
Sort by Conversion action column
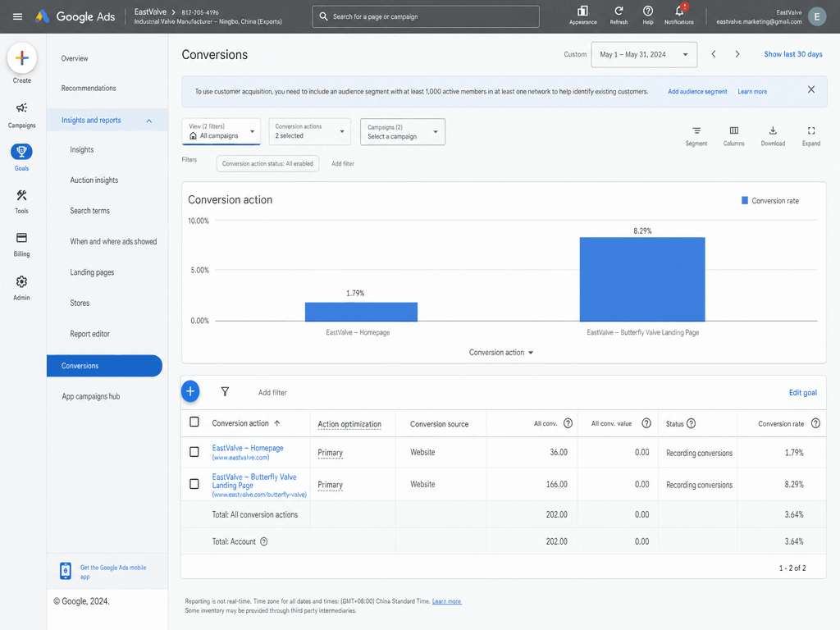[246, 423]
